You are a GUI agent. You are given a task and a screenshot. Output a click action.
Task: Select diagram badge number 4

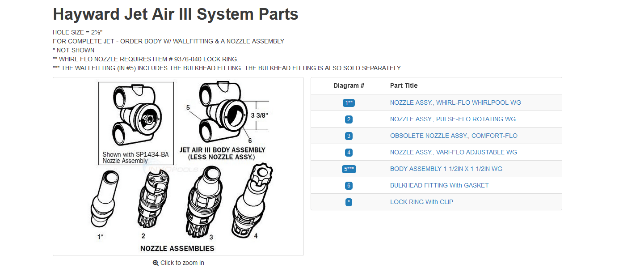pos(349,153)
